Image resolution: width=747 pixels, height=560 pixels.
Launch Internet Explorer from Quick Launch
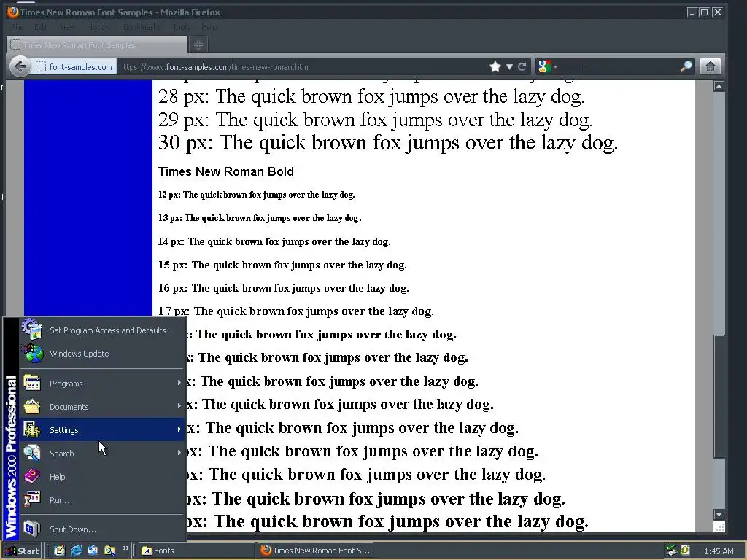76,551
